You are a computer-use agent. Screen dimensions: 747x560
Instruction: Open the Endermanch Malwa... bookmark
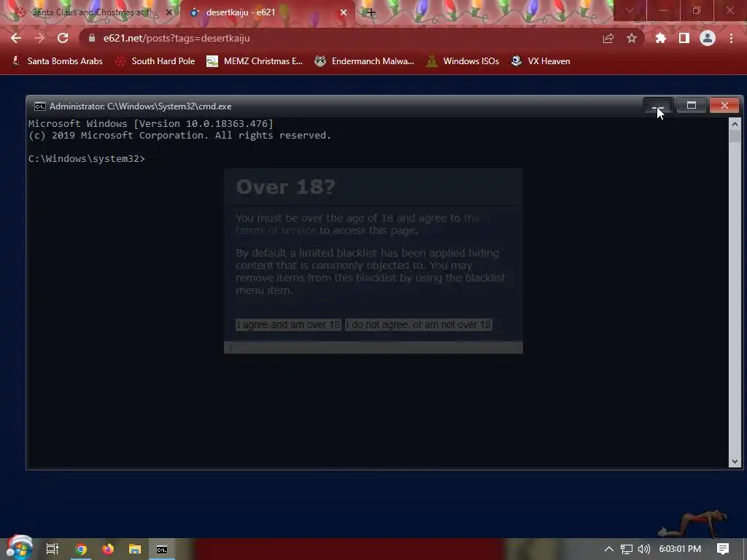pos(364,61)
